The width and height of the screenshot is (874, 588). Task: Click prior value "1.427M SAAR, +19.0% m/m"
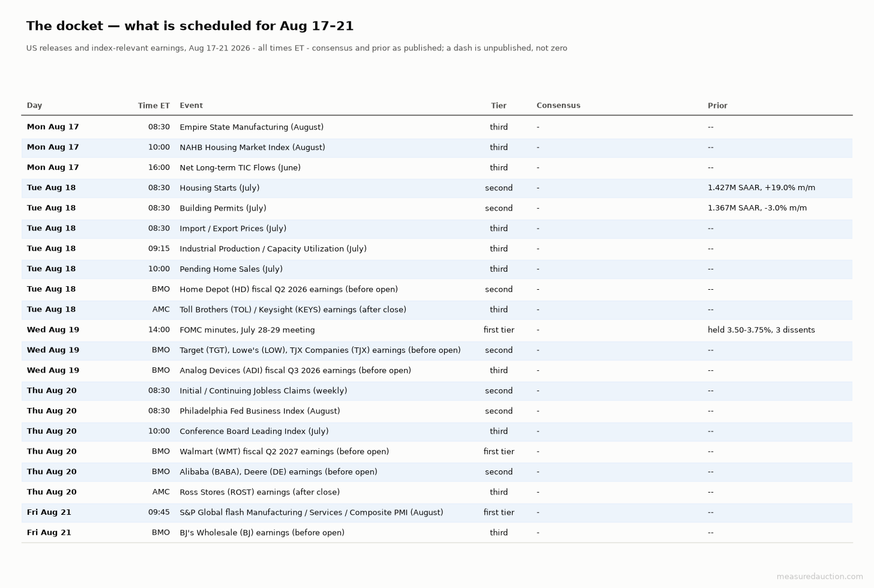click(761, 188)
